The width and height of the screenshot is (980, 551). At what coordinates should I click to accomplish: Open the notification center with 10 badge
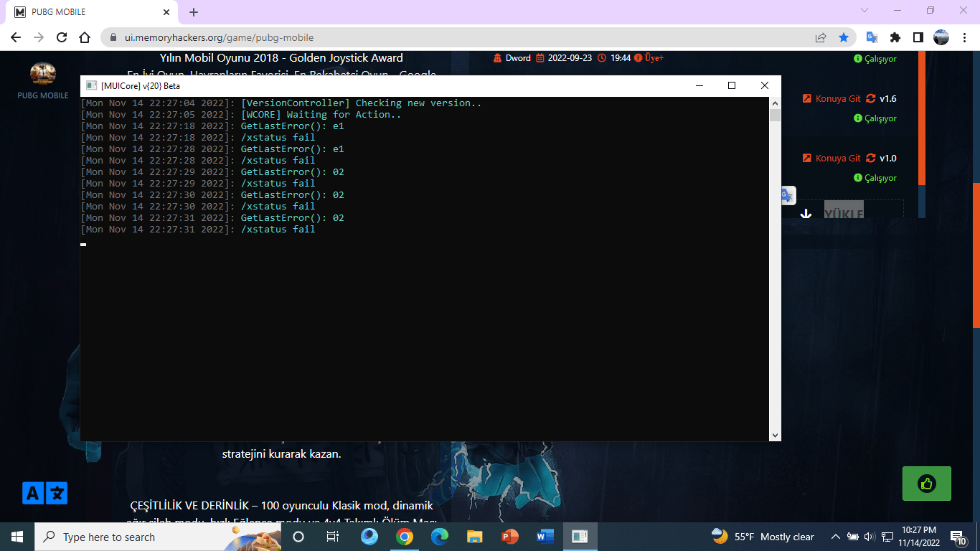[960, 537]
